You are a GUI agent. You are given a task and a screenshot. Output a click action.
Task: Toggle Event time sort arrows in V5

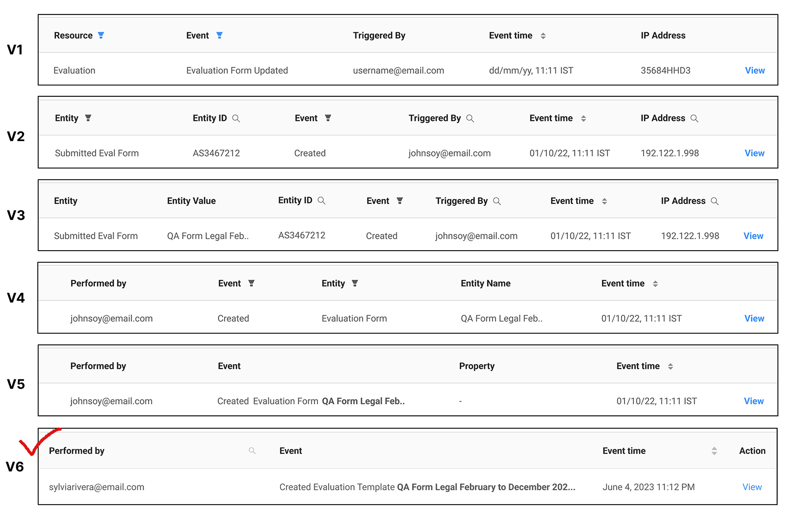pyautogui.click(x=670, y=366)
